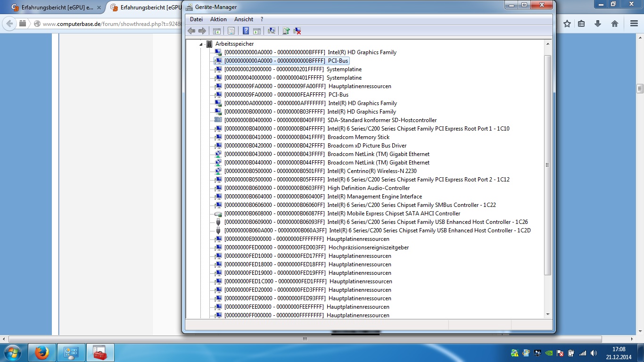Open the ? help menu
Screen dimensions: 644x362
pyautogui.click(x=262, y=19)
